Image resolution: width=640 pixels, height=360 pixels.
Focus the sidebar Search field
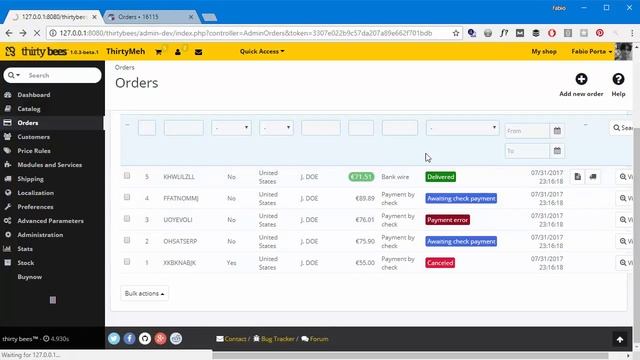point(61,76)
